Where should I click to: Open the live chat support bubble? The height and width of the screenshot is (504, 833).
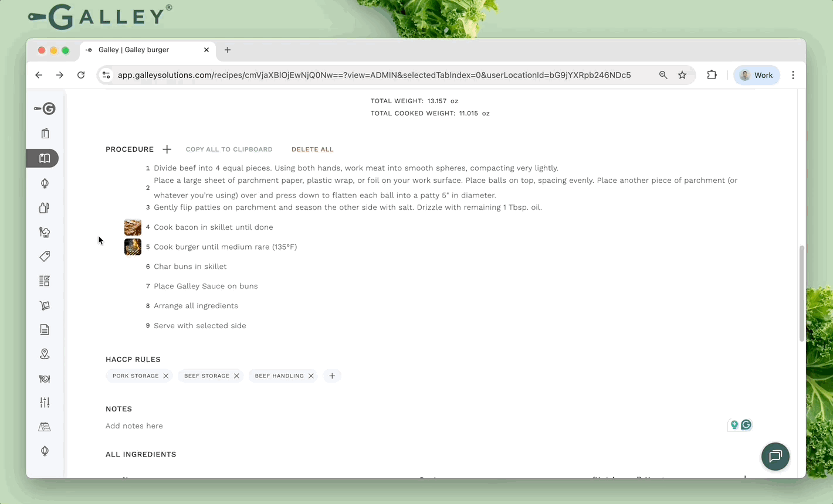(775, 457)
